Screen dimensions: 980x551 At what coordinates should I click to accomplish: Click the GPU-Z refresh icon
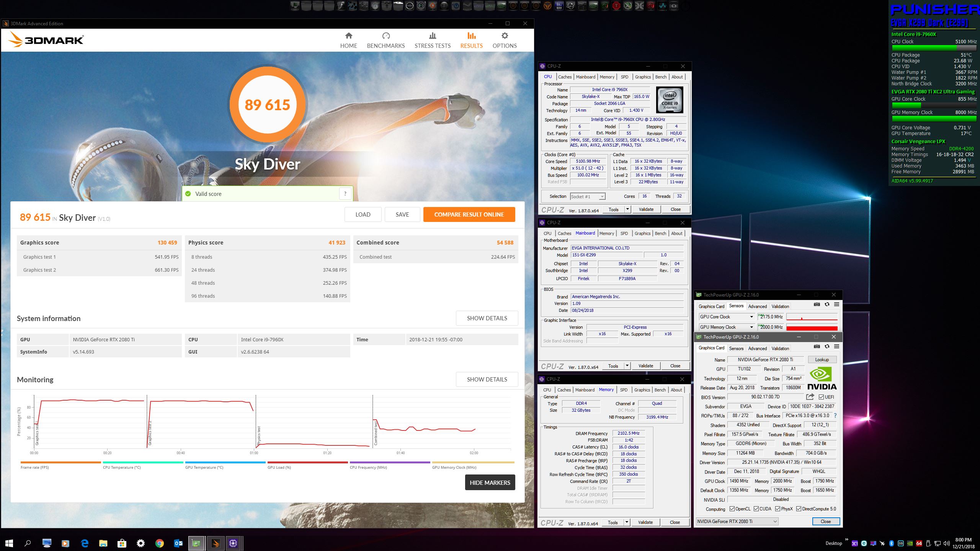coord(827,346)
